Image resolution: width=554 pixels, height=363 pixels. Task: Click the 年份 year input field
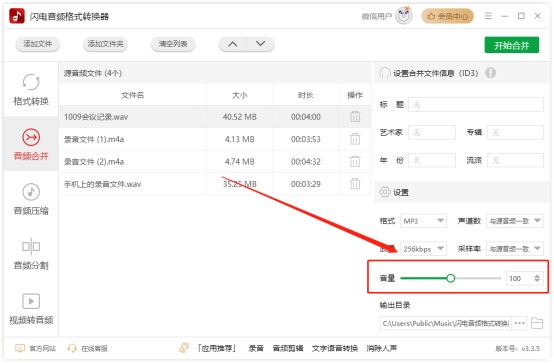pos(432,160)
